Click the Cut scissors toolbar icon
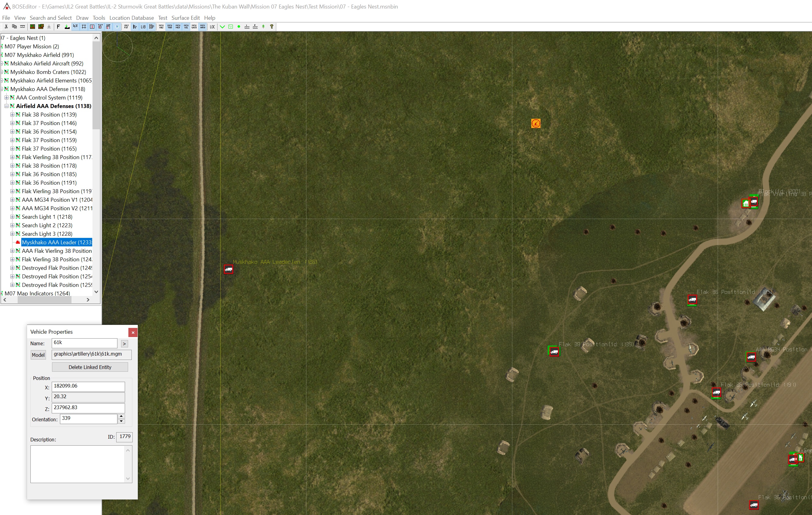This screenshot has width=812, height=515. pyautogui.click(x=6, y=27)
